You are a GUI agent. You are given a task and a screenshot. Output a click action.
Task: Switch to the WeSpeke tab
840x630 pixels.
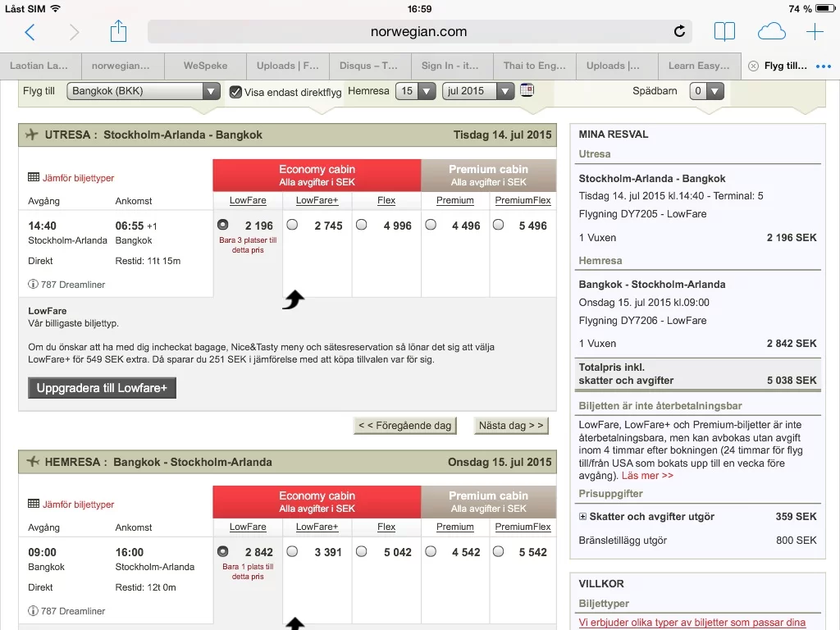(x=205, y=66)
